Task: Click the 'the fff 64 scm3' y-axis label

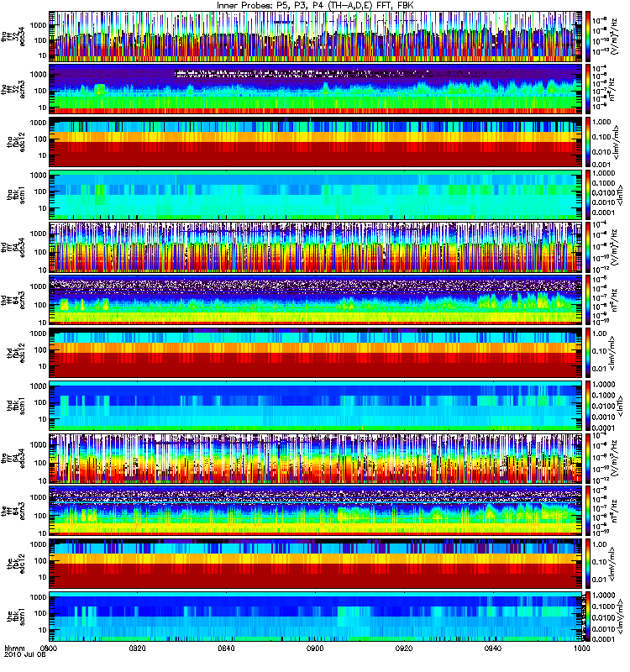Action: click(13, 511)
